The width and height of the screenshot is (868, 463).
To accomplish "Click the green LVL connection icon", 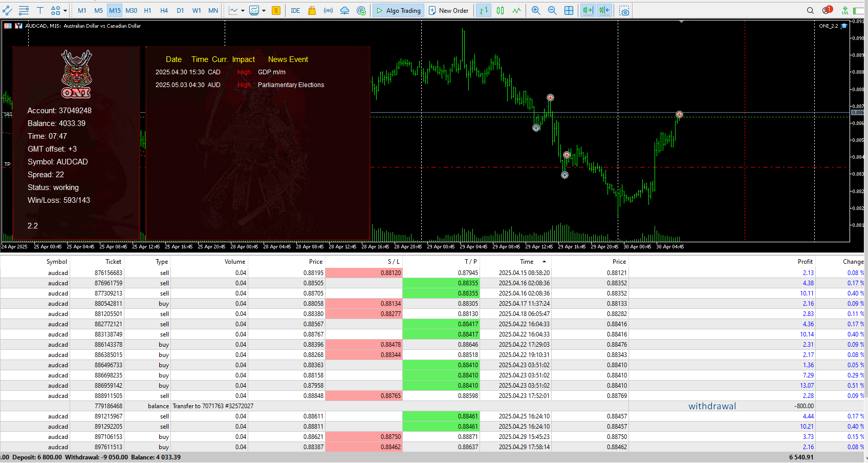I will 845,10.
